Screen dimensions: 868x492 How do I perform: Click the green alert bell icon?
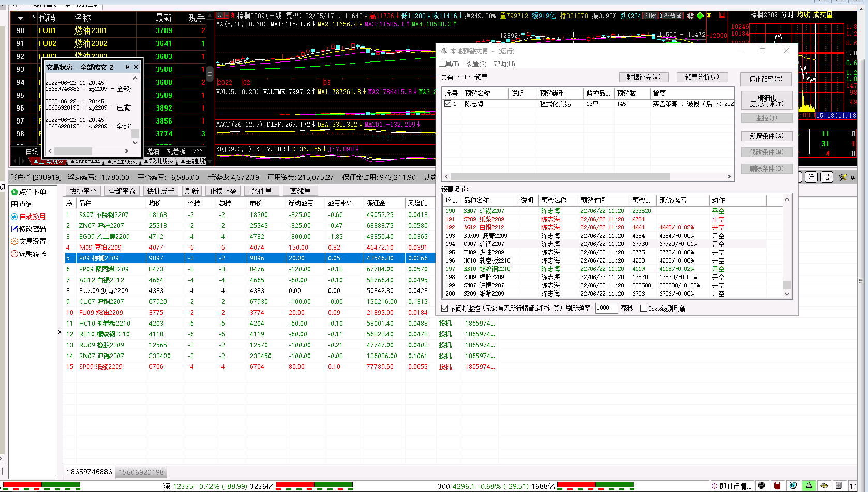(x=809, y=486)
